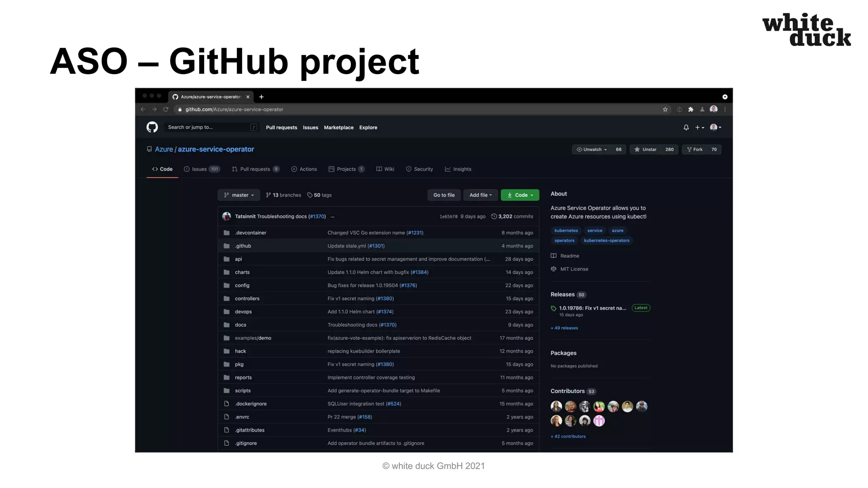Open the Azure organization link
This screenshot has width=868, height=488.
coord(164,149)
